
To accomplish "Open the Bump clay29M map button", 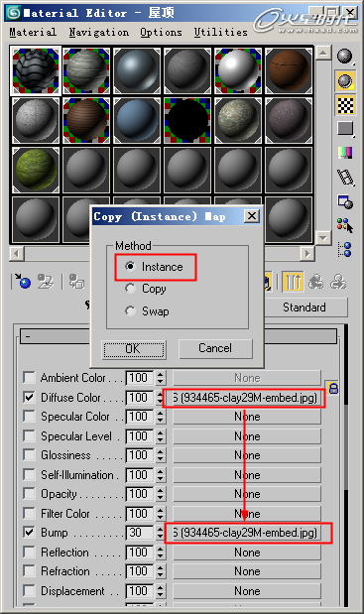I will (x=247, y=533).
